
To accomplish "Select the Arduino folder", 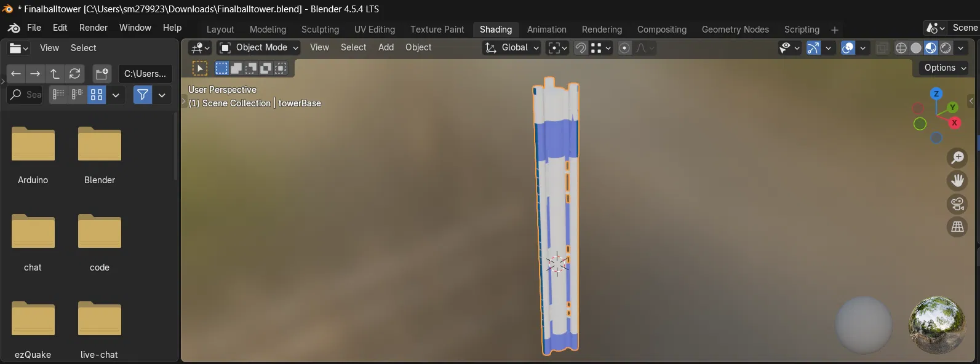I will (33, 156).
